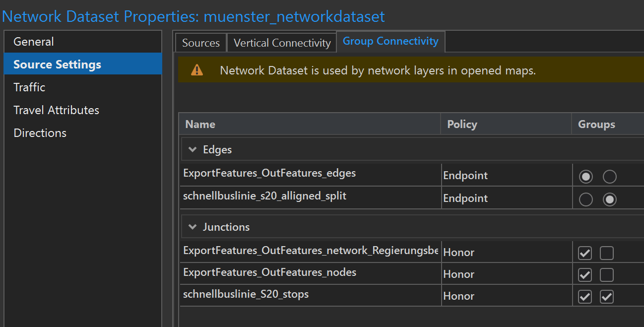The width and height of the screenshot is (644, 327).
Task: Enable group 2 for ExportFeatures_OutFeatures_nodes
Action: [x=607, y=274]
